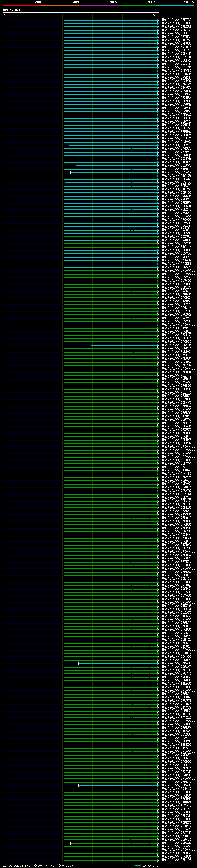197x868 pixels.
Task: Select the UniRef100_Q9SJQ9 entry
Action: click(x=177, y=64)
